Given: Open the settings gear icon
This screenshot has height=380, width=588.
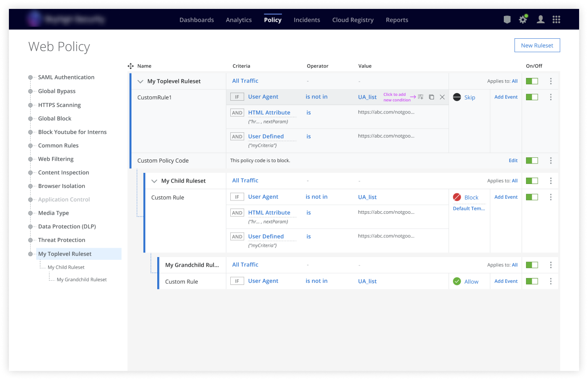Looking at the screenshot, I should coord(523,20).
